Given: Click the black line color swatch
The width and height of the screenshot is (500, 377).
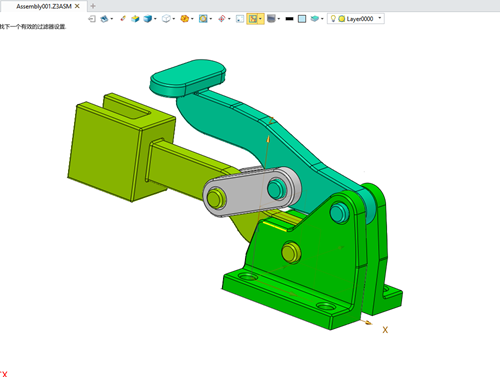Looking at the screenshot, I should (x=289, y=19).
